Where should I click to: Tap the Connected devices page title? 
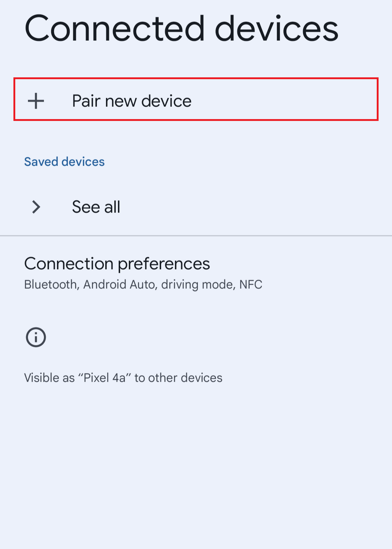coord(181,29)
